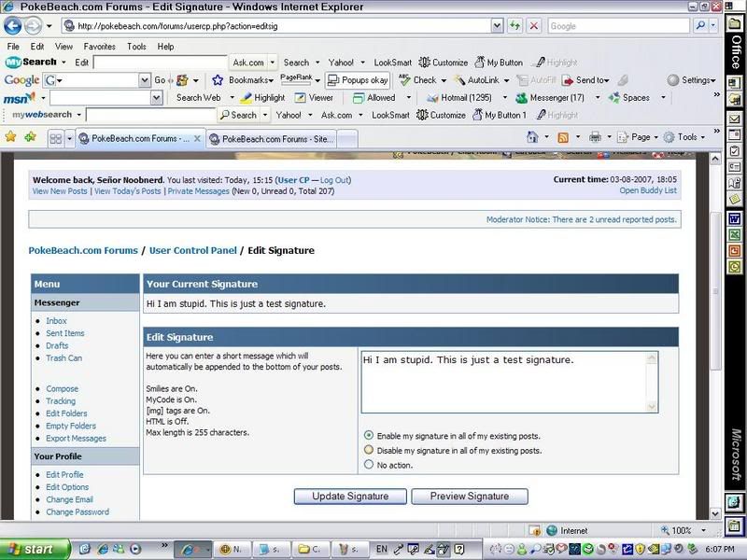Open the Inbox link in Messenger menu
The width and height of the screenshot is (747, 560).
(56, 321)
